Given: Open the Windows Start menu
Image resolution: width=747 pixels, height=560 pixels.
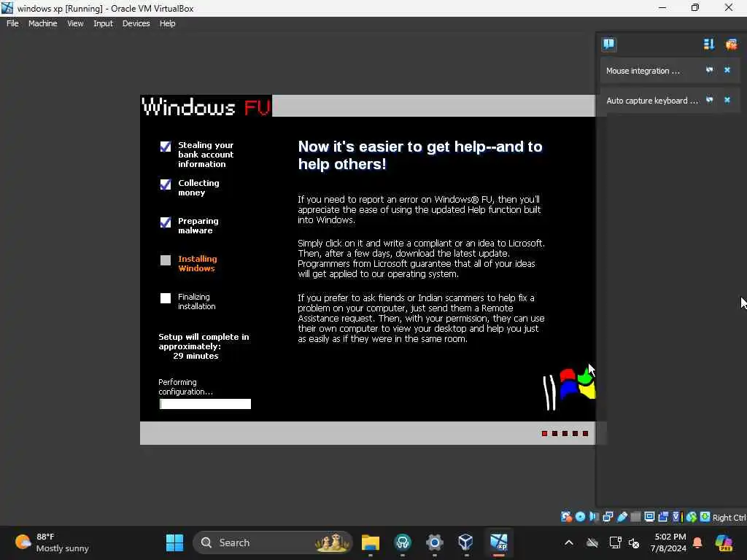Looking at the screenshot, I should pyautogui.click(x=174, y=542).
